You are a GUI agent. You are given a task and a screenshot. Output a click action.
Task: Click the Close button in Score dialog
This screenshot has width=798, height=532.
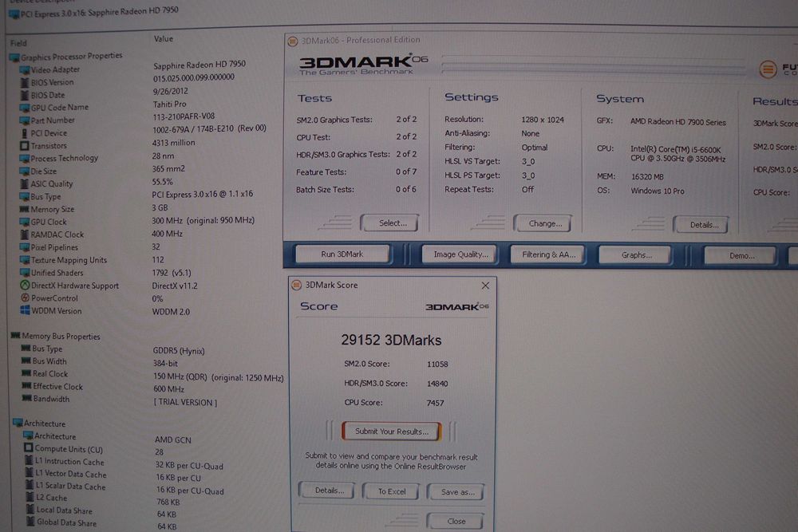tap(456, 522)
